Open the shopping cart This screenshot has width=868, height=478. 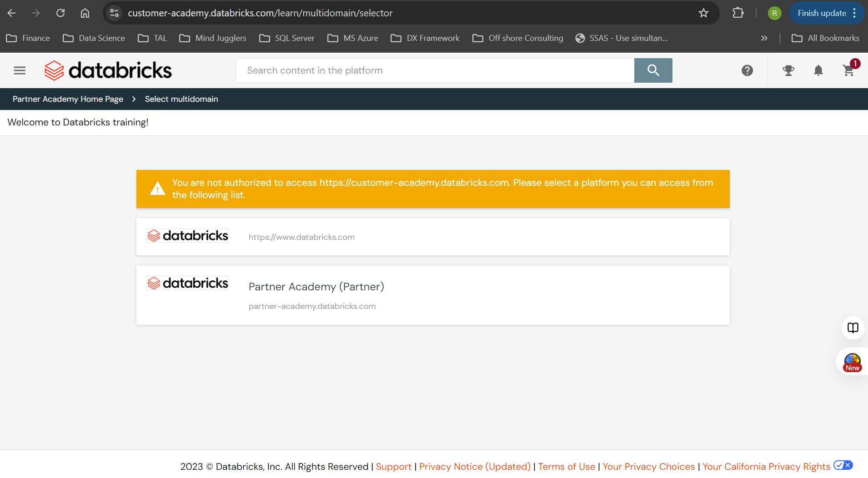[848, 70]
